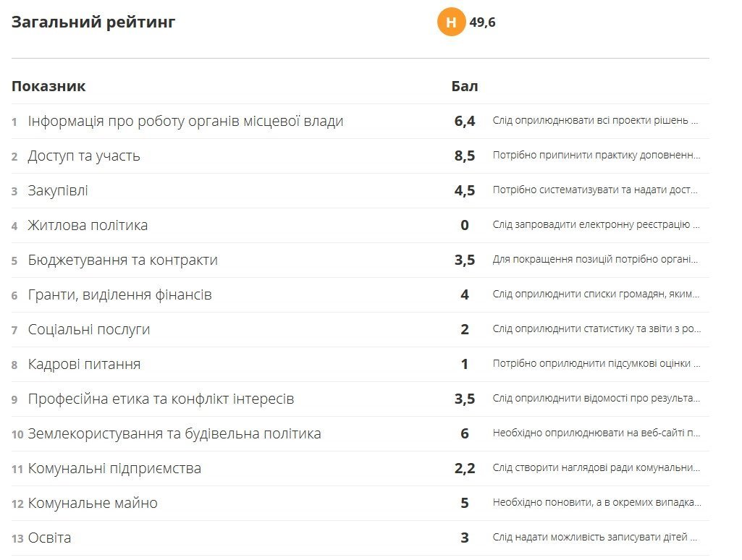This screenshot has height=560, width=742.
Task: Expand truncated recommendation 'Слід оприлюднювати всі проекти рішень'
Action: [595, 121]
